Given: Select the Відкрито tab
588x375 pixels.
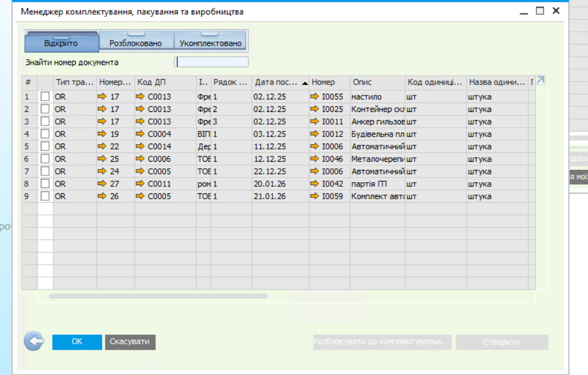Looking at the screenshot, I should [x=61, y=43].
